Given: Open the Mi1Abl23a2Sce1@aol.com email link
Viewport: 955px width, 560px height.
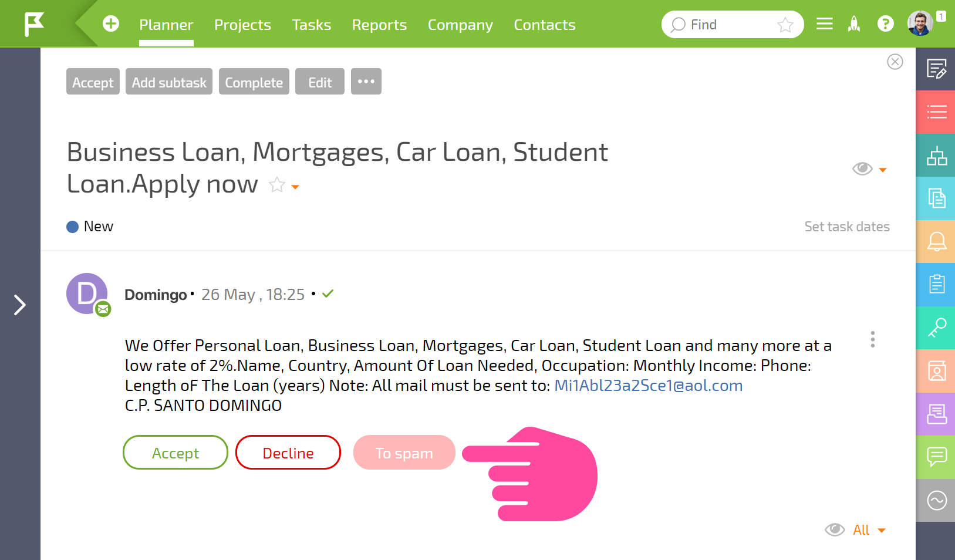Looking at the screenshot, I should pos(649,386).
